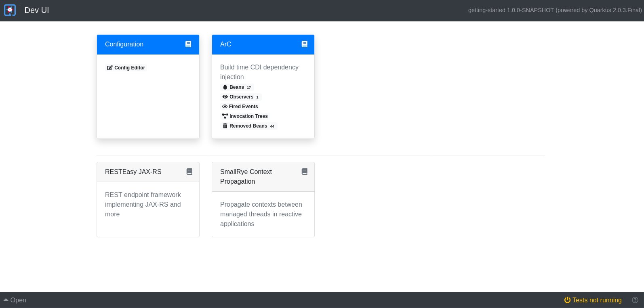Open Invocation Trees page
The height and width of the screenshot is (308, 644).
click(248, 116)
